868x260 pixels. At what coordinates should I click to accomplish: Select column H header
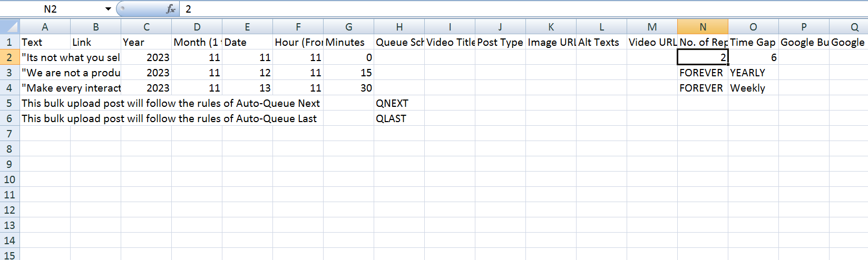tap(399, 27)
